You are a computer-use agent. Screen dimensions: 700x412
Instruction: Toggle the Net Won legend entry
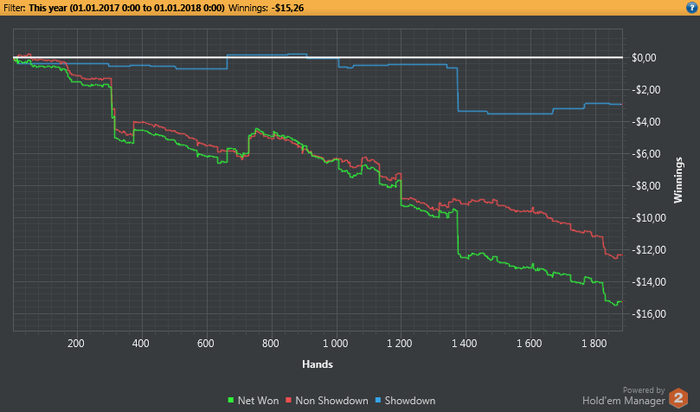tap(253, 400)
